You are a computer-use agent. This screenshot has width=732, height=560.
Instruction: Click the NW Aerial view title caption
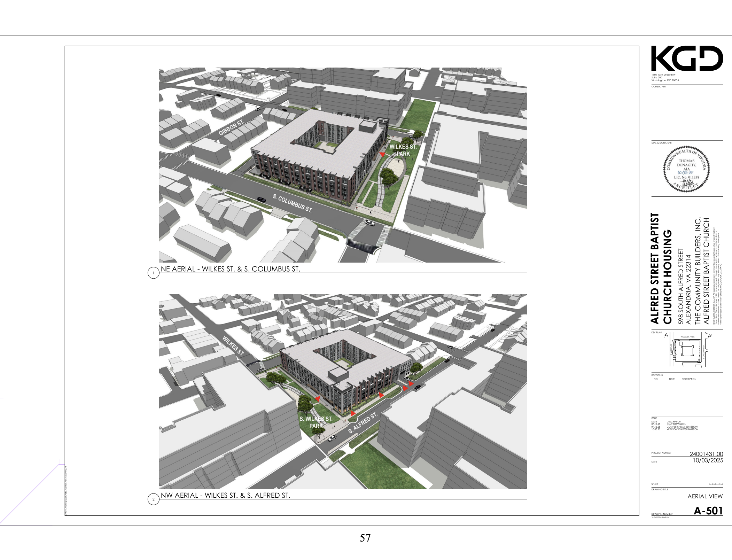225,495
